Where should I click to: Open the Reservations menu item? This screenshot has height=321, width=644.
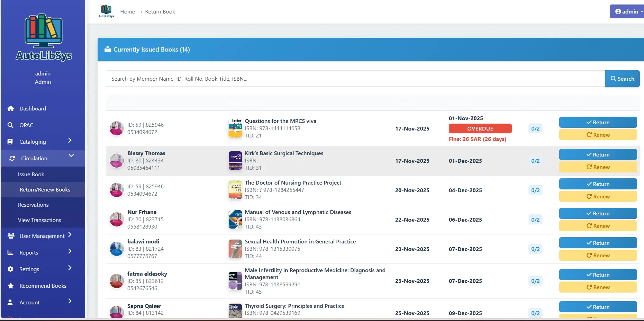pos(33,205)
